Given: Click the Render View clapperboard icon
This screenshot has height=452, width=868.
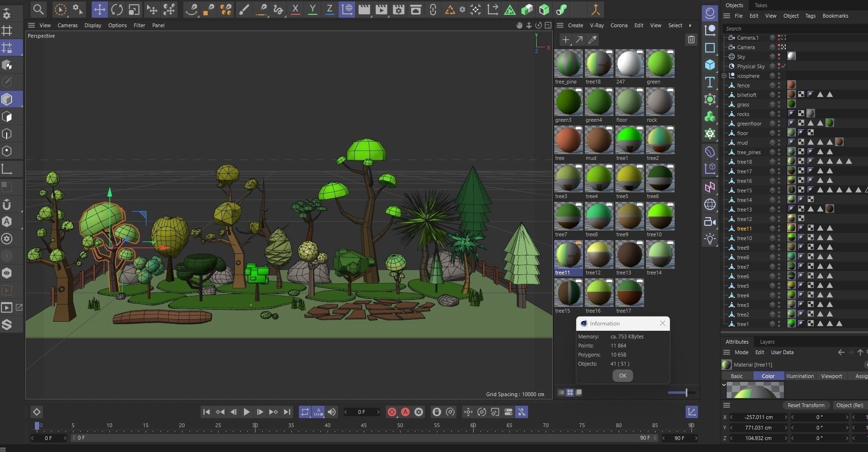Looking at the screenshot, I should (x=364, y=9).
